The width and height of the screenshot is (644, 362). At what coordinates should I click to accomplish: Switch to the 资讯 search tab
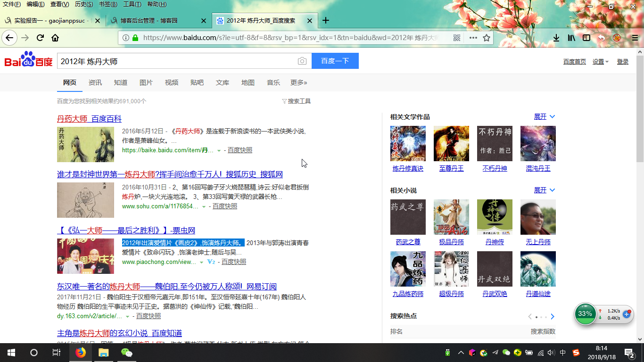pyautogui.click(x=95, y=82)
